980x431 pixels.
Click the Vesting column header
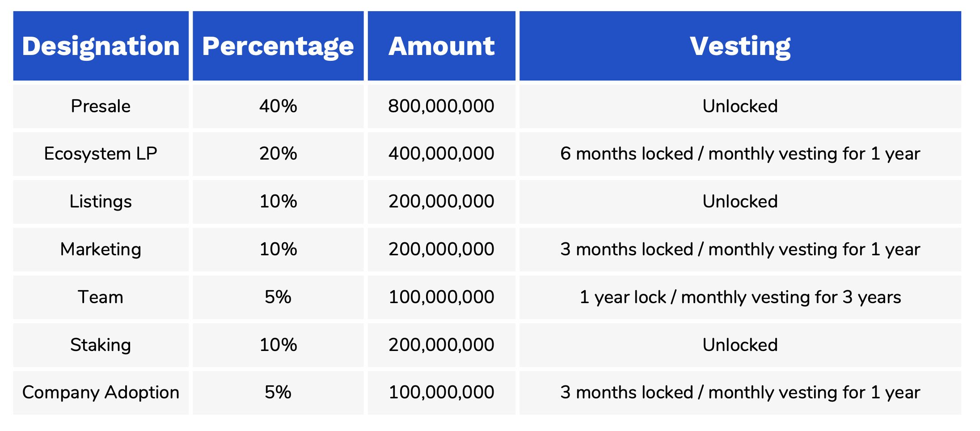tap(740, 46)
